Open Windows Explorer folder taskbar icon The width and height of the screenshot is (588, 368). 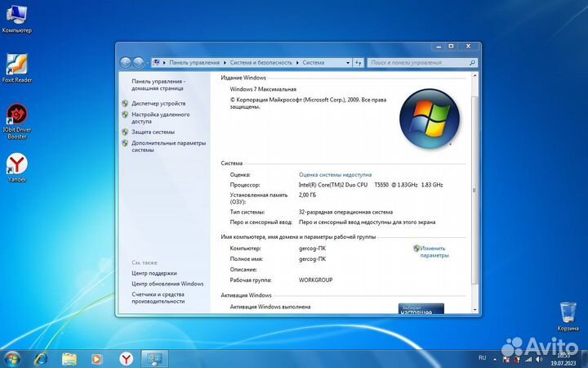(69, 359)
